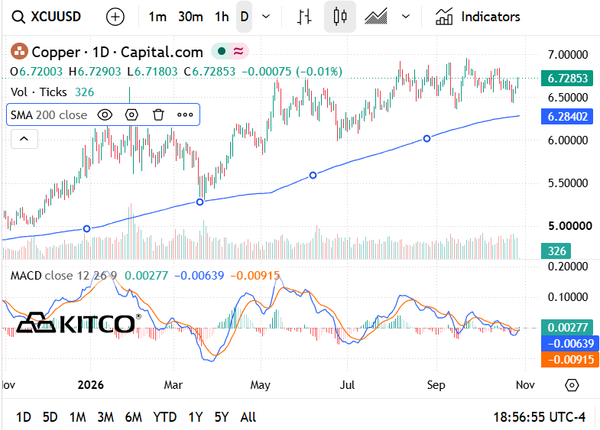Select the 5Y date range
Screen dimensions: 600x430
(x=222, y=417)
